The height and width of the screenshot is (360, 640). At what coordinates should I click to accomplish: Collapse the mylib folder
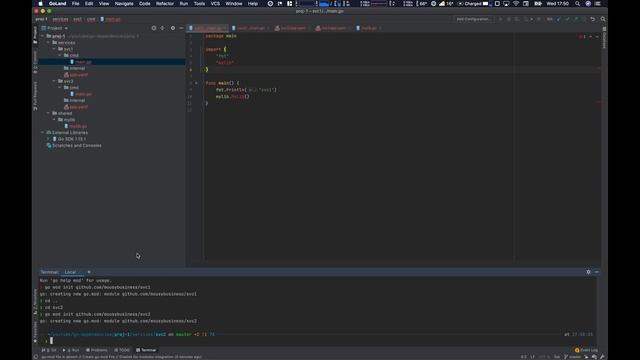pos(54,120)
